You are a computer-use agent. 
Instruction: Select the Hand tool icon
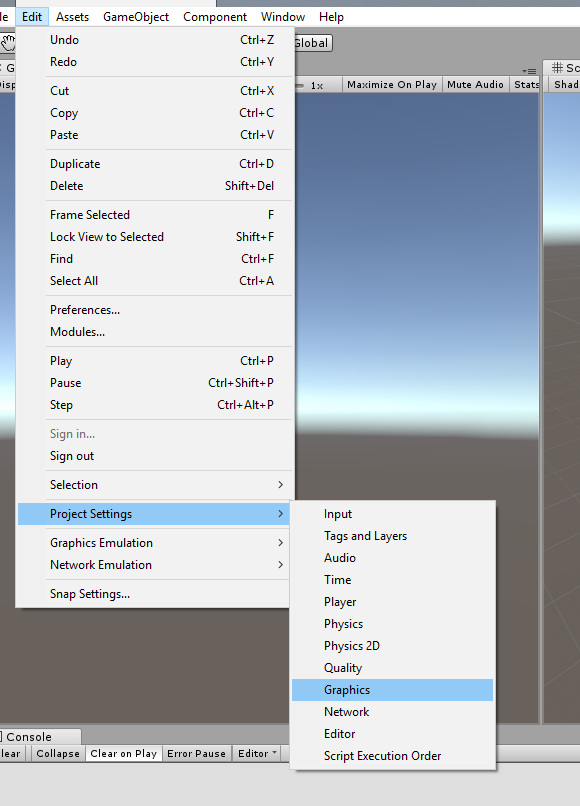click(x=8, y=43)
